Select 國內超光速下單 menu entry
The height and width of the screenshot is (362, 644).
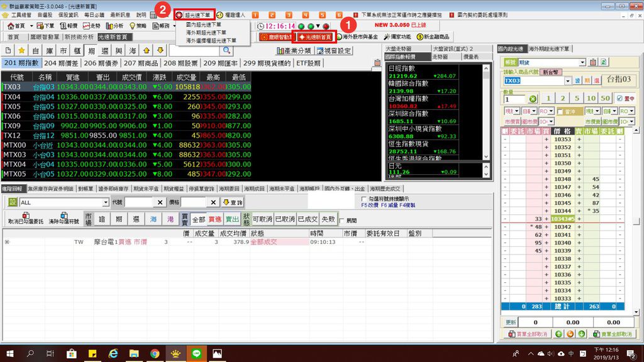(203, 25)
